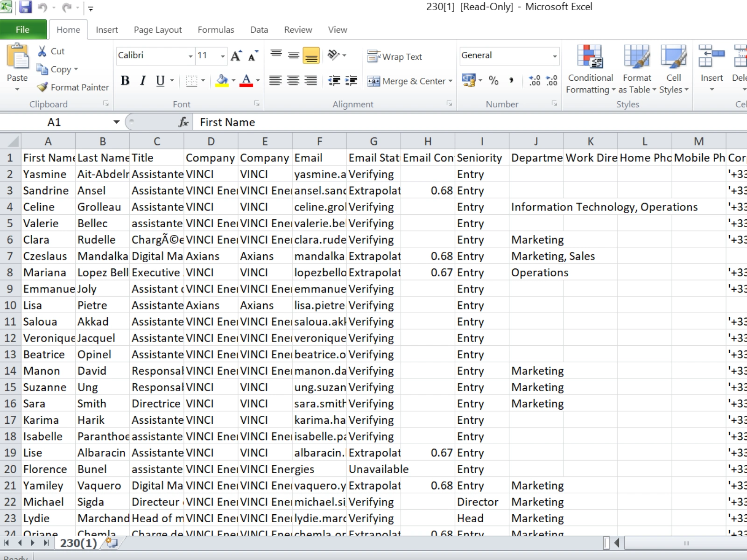
Task: Switch to the Insert ribbon tab
Action: point(107,30)
